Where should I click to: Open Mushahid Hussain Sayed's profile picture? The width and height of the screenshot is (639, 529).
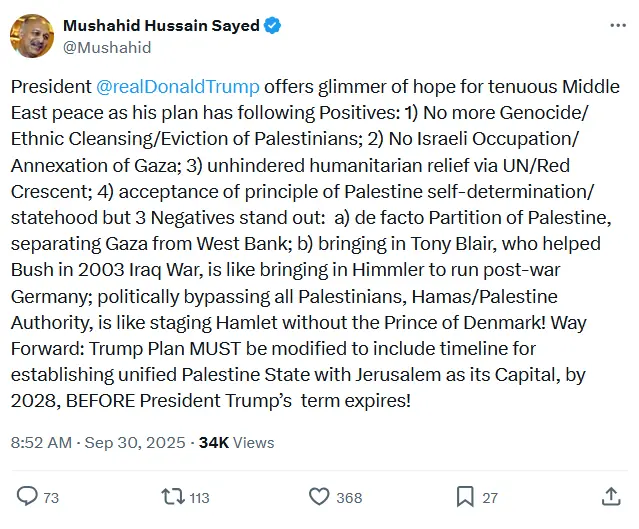32,36
